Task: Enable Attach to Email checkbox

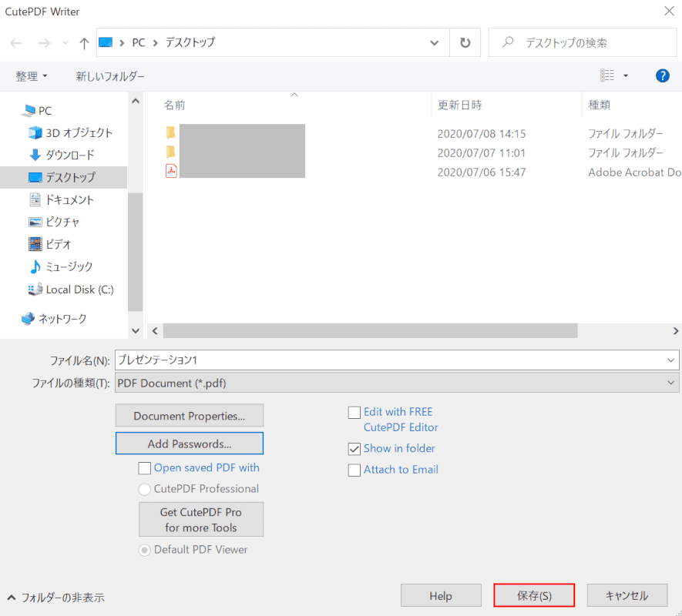Action: coord(354,470)
